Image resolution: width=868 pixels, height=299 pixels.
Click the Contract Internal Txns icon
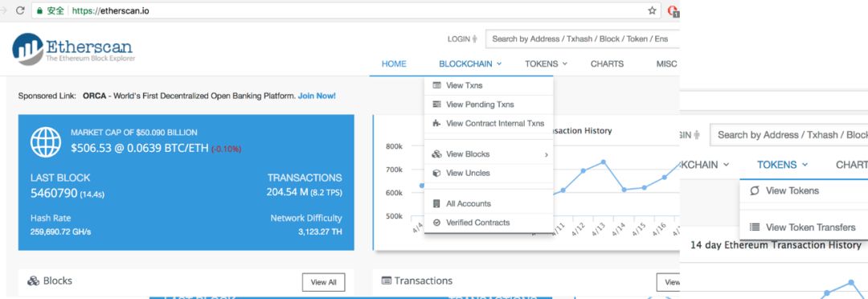pyautogui.click(x=436, y=123)
